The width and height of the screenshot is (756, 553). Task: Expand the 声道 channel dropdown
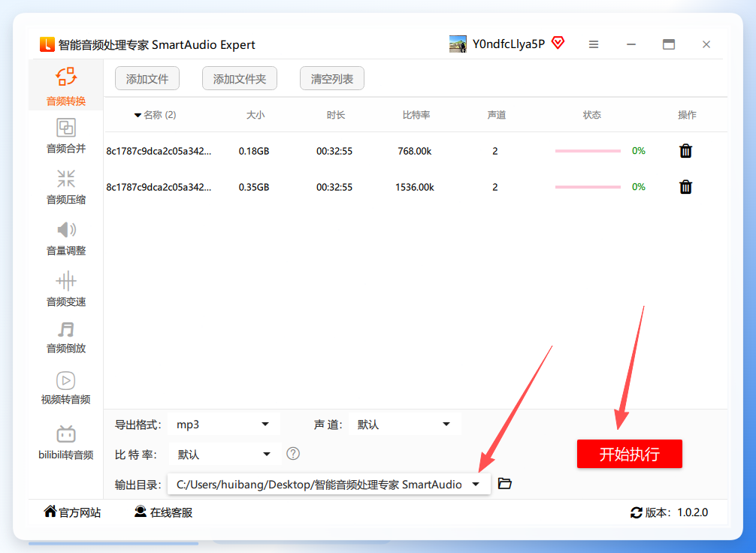[x=404, y=425]
